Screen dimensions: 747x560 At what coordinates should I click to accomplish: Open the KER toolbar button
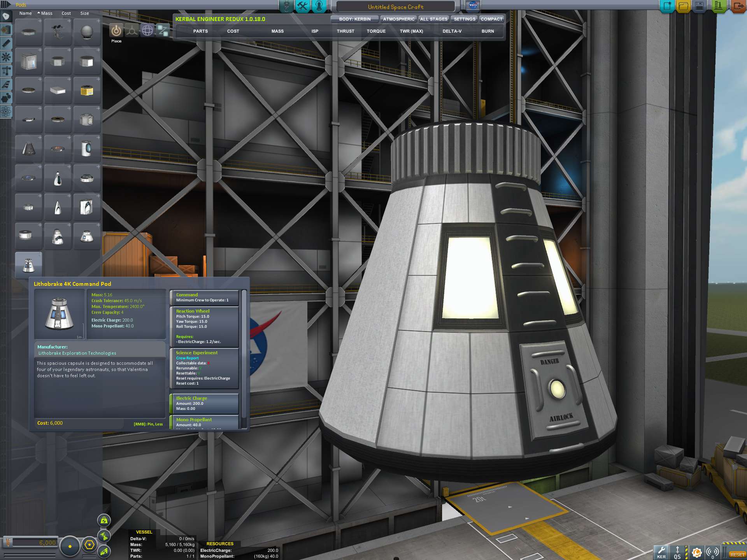click(x=661, y=552)
